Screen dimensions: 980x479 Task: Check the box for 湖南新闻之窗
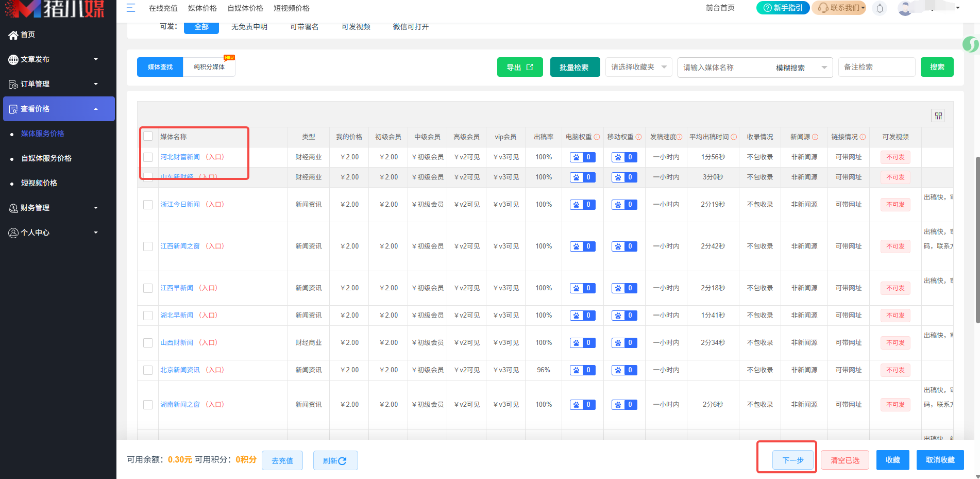pyautogui.click(x=148, y=405)
